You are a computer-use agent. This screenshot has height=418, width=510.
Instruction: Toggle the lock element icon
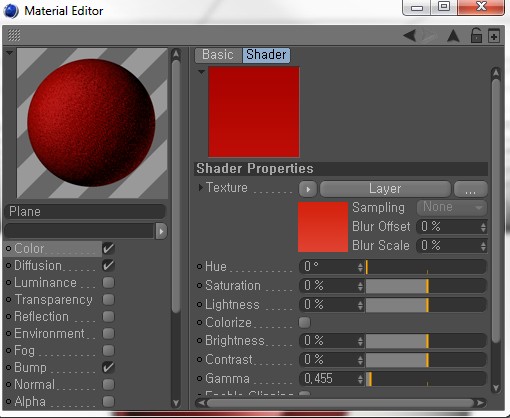pyautogui.click(x=476, y=35)
